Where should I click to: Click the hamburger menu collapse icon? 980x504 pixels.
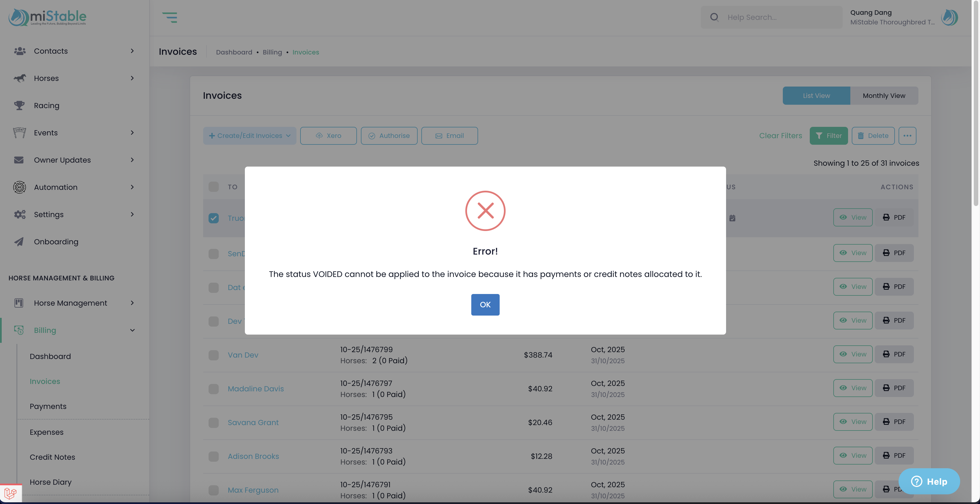click(x=170, y=17)
